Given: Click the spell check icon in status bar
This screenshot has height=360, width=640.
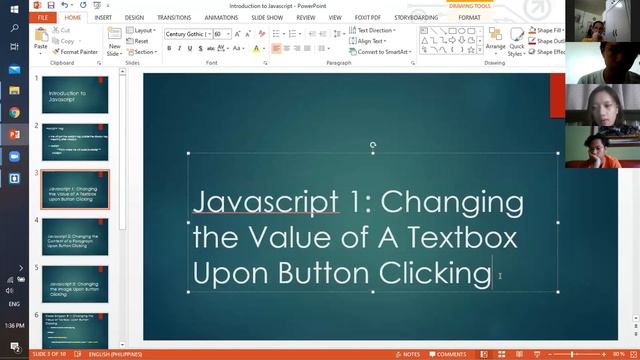Looking at the screenshot, I should pos(78,354).
